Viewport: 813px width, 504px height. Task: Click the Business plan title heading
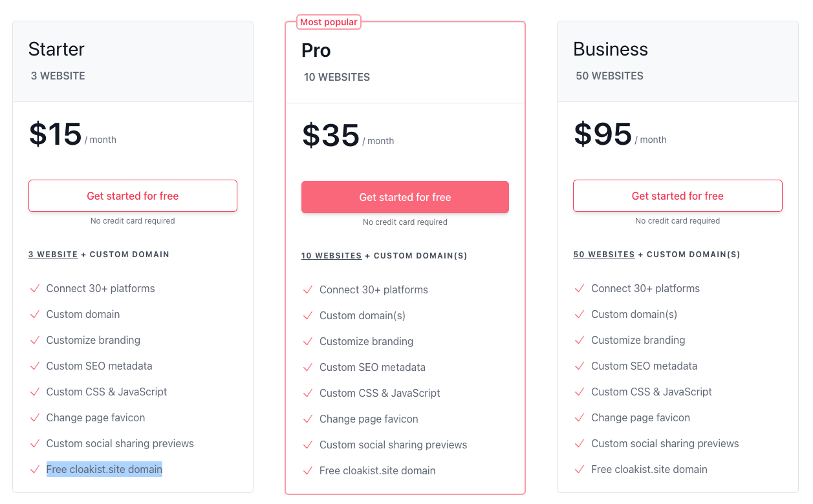pyautogui.click(x=611, y=49)
